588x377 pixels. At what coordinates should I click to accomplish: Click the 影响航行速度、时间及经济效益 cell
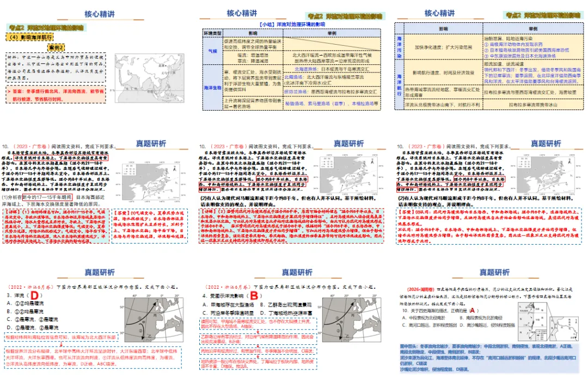click(x=443, y=73)
